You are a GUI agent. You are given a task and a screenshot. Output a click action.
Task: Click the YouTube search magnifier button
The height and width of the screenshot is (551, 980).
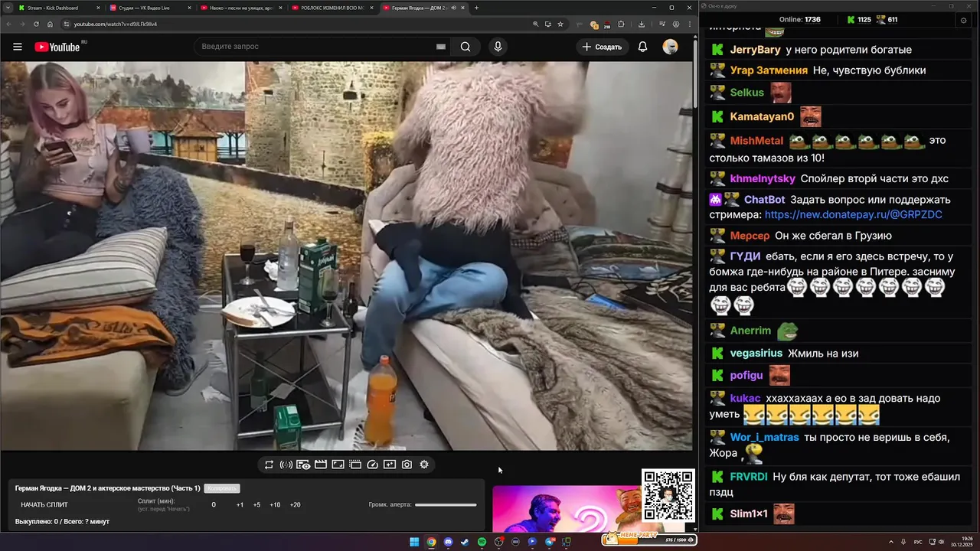(x=465, y=47)
